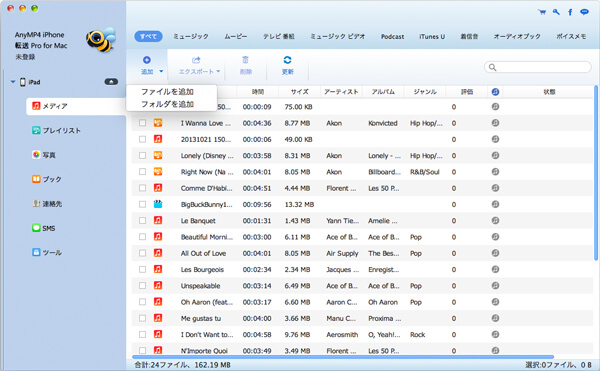600x371 pixels.
Task: Switch to the ミュージックビデオ tab
Action: click(338, 36)
